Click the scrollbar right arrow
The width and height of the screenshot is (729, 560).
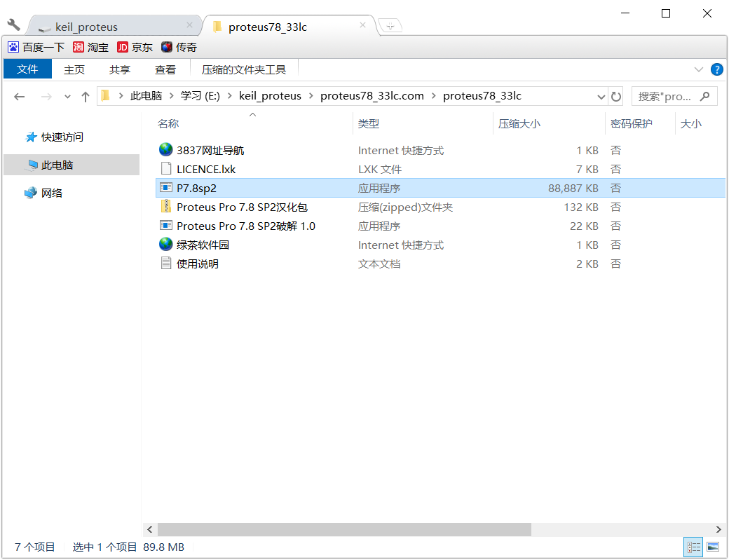tap(718, 529)
